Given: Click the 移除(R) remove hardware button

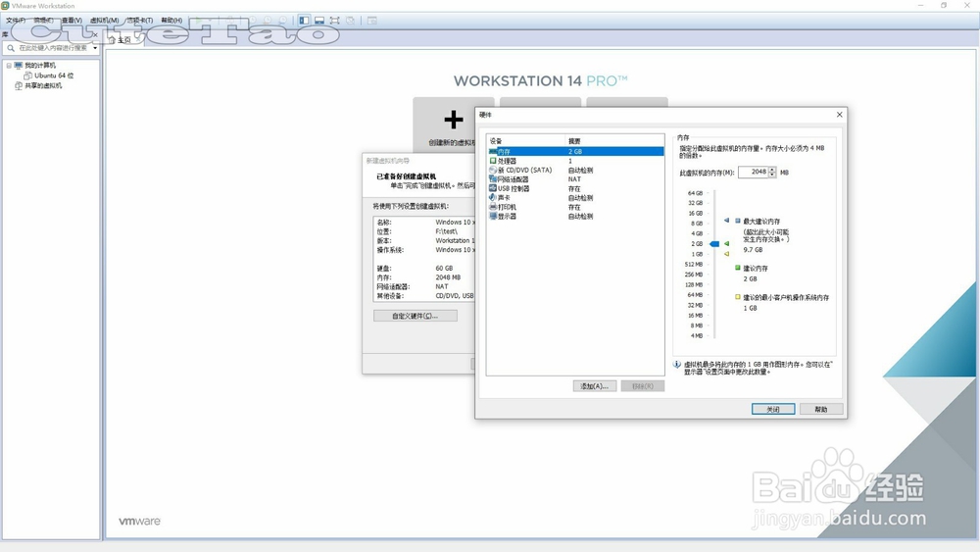Looking at the screenshot, I should click(x=643, y=386).
